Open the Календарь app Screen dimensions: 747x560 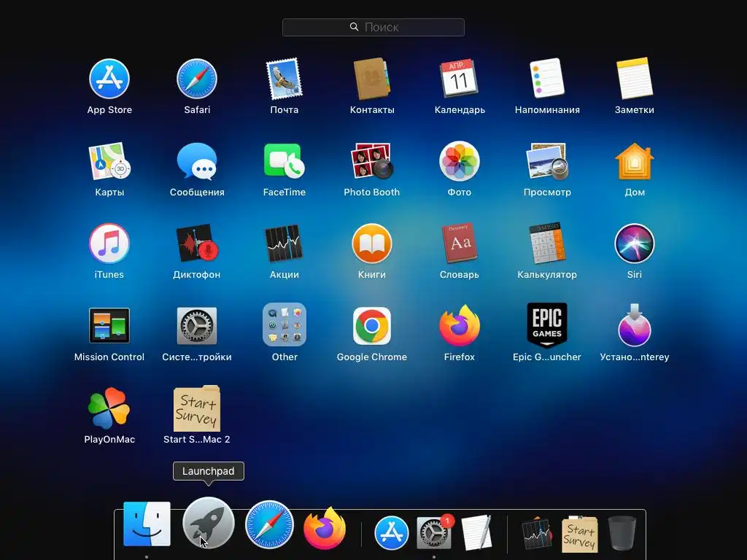pyautogui.click(x=460, y=79)
